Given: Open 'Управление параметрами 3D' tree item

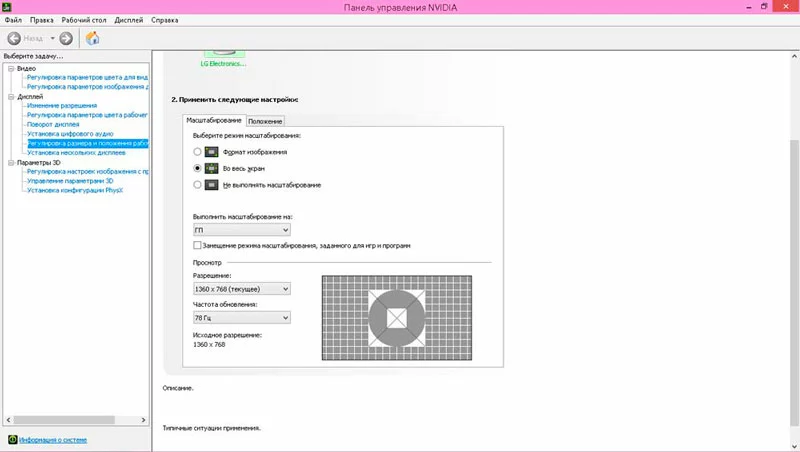Looking at the screenshot, I should coord(70,181).
